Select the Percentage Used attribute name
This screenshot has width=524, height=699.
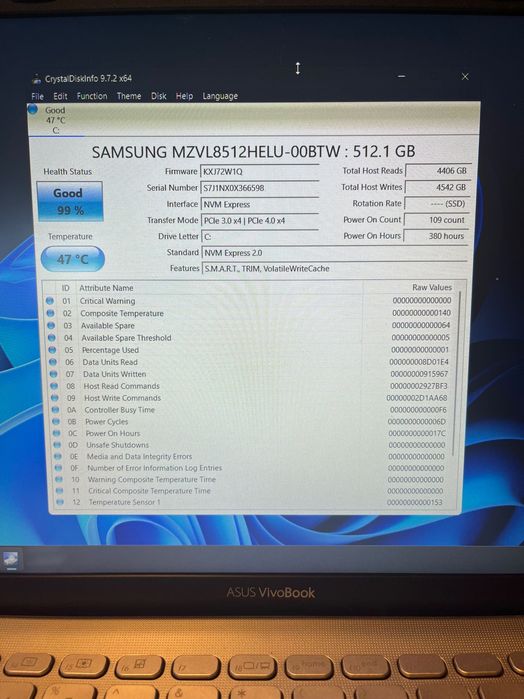coord(110,350)
